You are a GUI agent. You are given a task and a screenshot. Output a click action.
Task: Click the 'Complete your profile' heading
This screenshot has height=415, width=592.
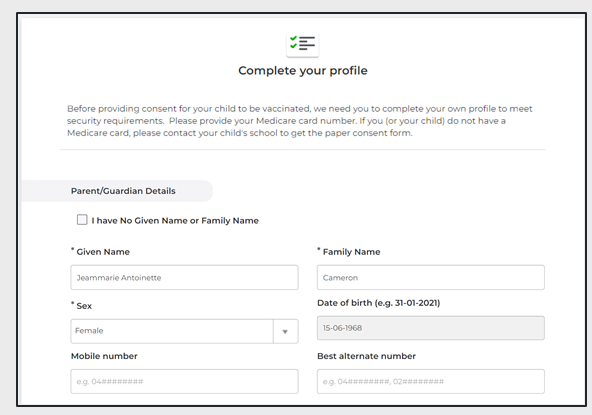tap(303, 71)
